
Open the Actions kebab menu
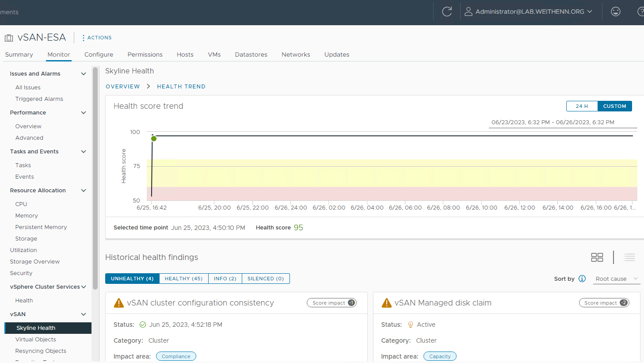point(96,38)
